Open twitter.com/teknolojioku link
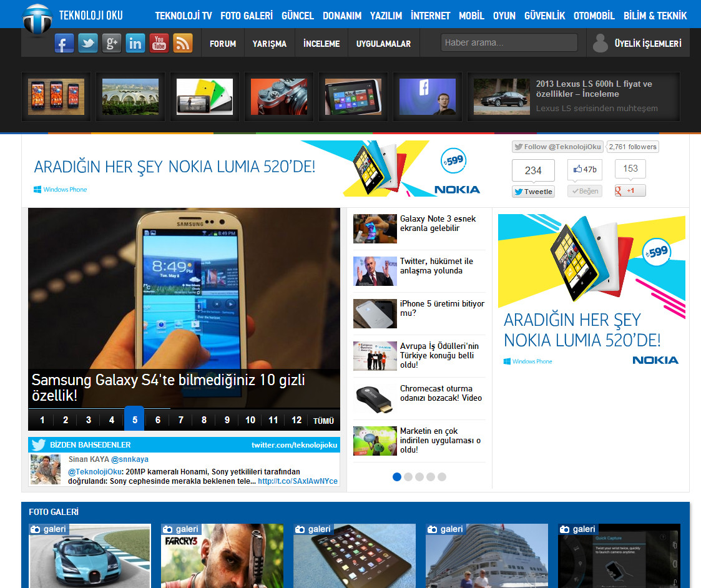Image resolution: width=701 pixels, height=588 pixels. coord(294,445)
